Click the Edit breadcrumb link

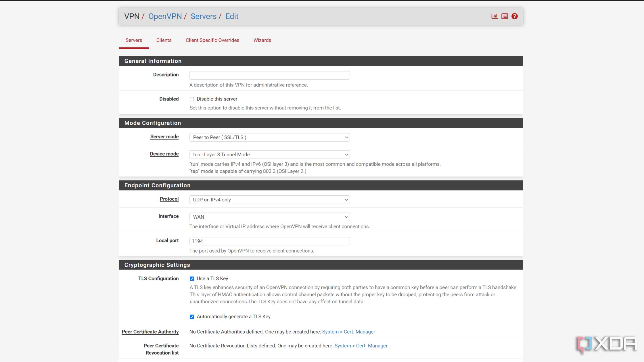tap(232, 16)
